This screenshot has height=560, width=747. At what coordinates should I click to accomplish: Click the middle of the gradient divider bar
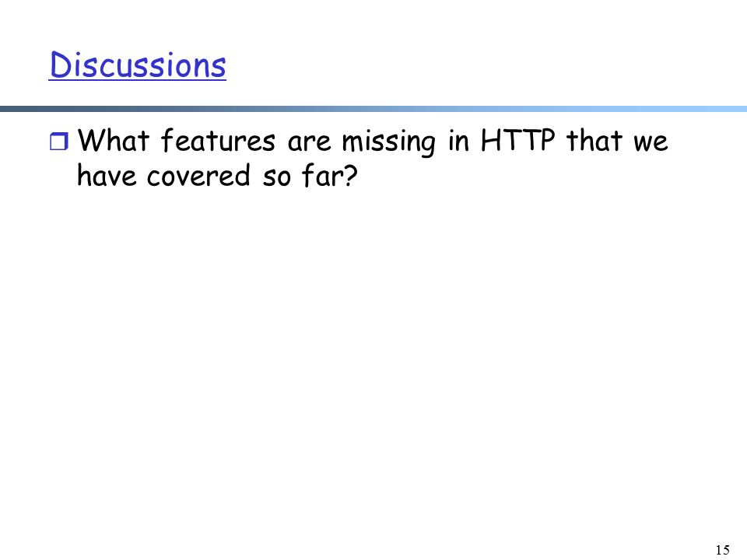[x=373, y=109]
